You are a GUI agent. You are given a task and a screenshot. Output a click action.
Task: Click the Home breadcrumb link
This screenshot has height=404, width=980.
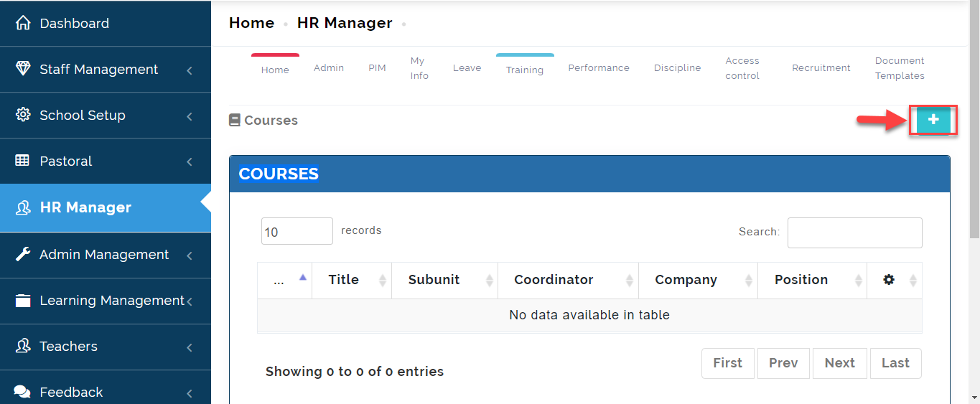tap(251, 23)
